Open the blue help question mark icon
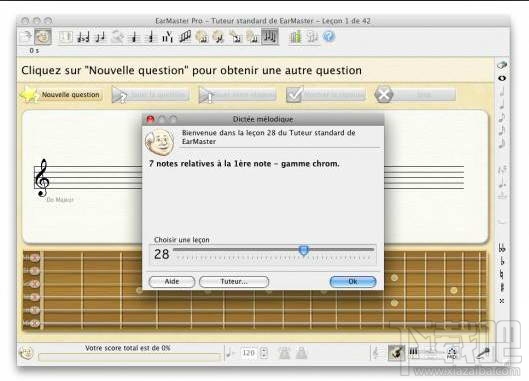529x381 pixels. [329, 36]
